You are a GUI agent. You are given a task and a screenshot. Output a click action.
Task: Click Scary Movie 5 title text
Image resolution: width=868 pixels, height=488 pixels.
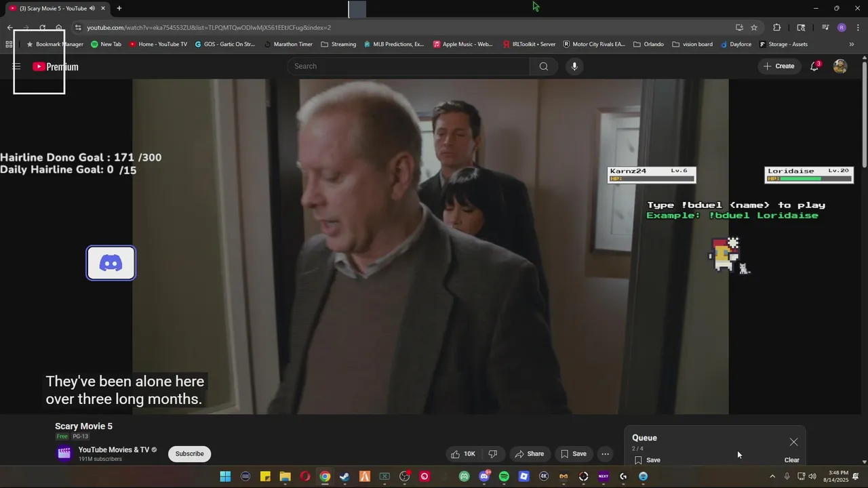point(83,426)
